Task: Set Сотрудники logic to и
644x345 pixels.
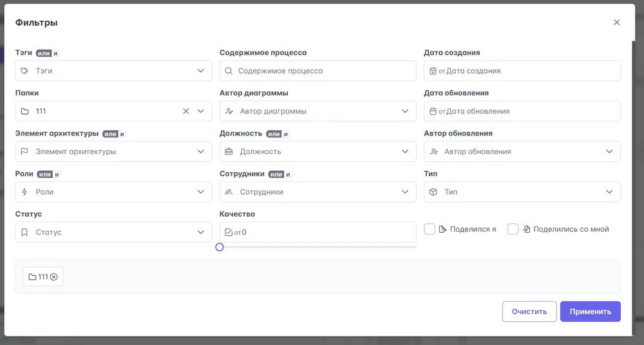Action: (x=288, y=174)
